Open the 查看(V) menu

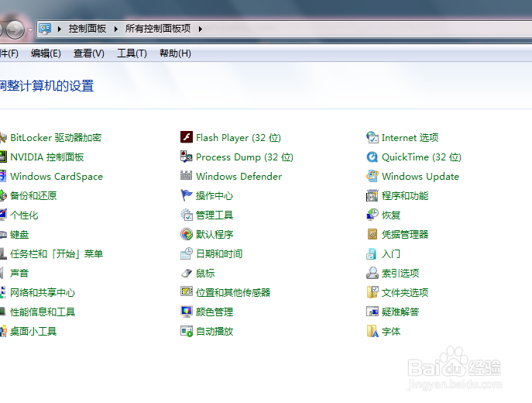[x=89, y=53]
